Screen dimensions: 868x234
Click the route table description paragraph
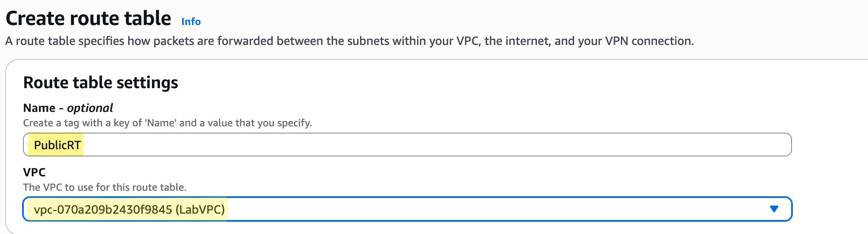pos(349,41)
